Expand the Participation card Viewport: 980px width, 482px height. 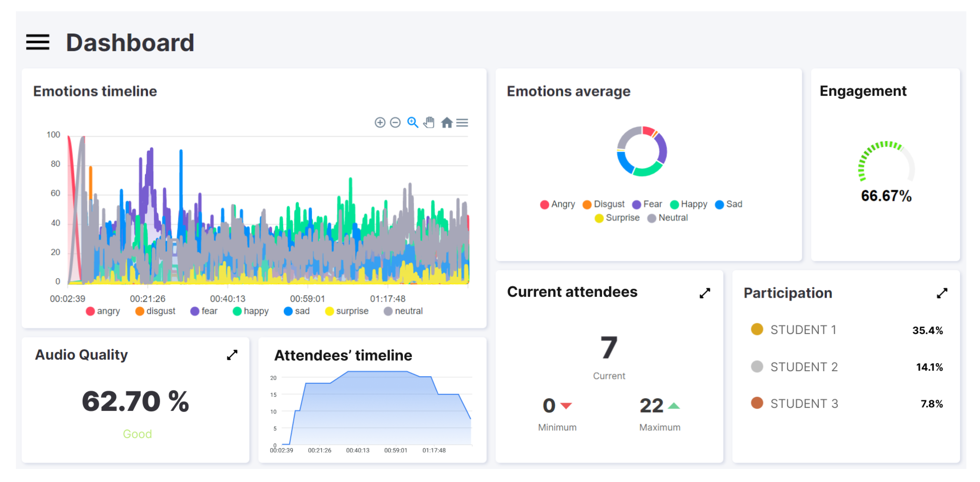tap(942, 293)
